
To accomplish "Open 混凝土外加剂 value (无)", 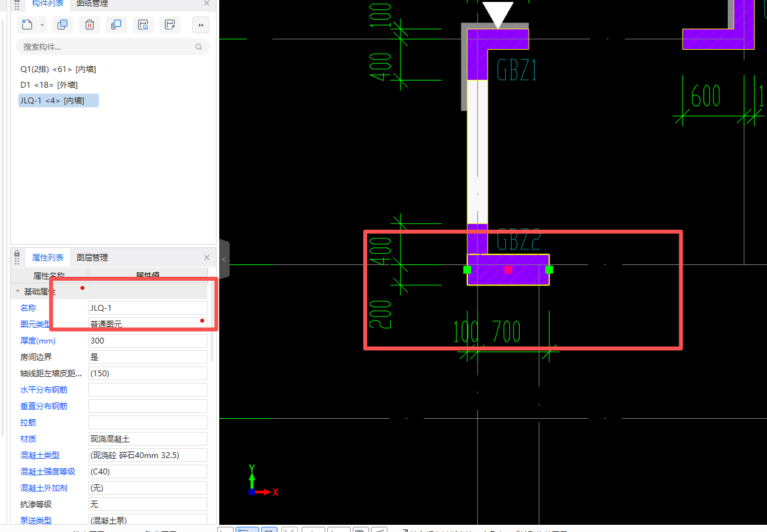I will pyautogui.click(x=148, y=488).
